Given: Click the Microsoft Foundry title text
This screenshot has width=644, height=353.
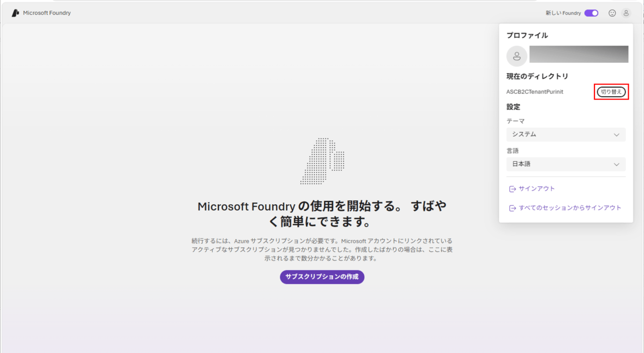Looking at the screenshot, I should pos(47,13).
